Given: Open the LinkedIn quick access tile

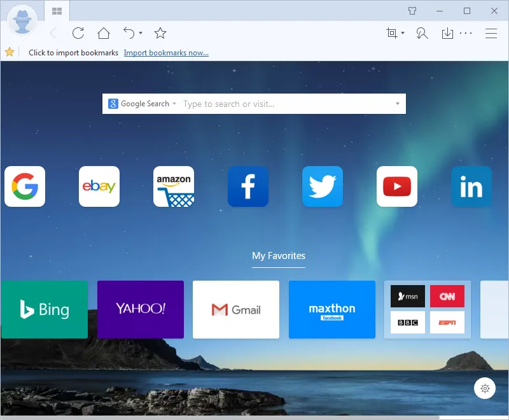Looking at the screenshot, I should click(471, 186).
